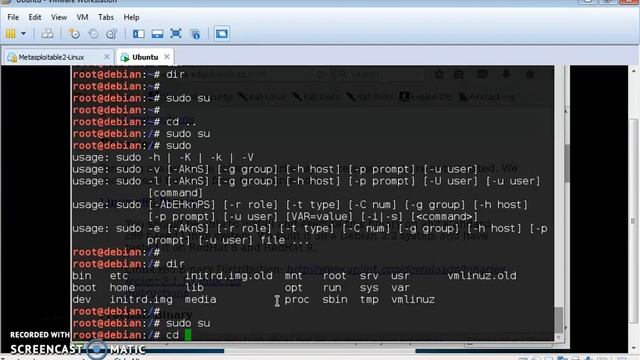Click the Ubuntu tab's VM running icon
This screenshot has height=360, width=640.
coord(125,57)
